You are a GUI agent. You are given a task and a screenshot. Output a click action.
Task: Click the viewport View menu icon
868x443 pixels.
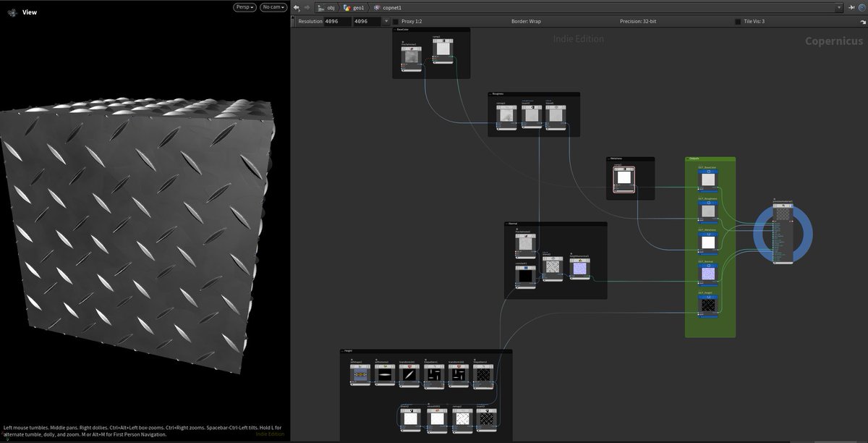pos(12,12)
